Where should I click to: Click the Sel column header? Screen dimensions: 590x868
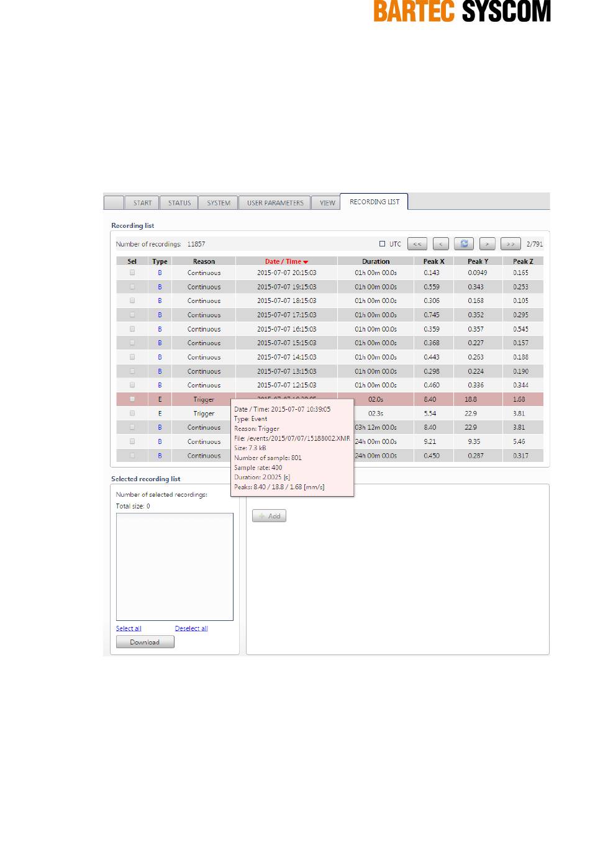132,261
